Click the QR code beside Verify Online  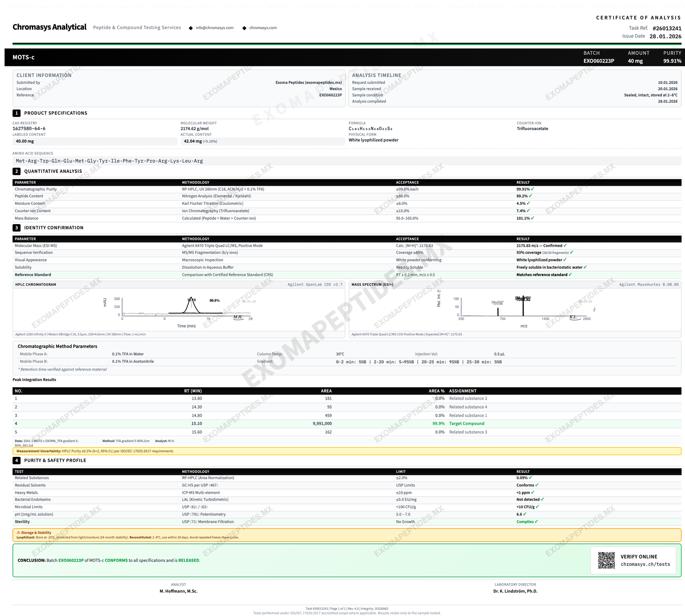(x=606, y=560)
